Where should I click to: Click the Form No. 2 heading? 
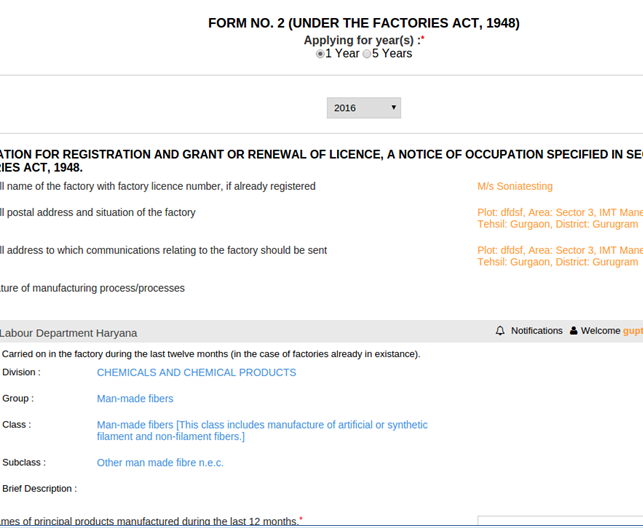click(363, 23)
